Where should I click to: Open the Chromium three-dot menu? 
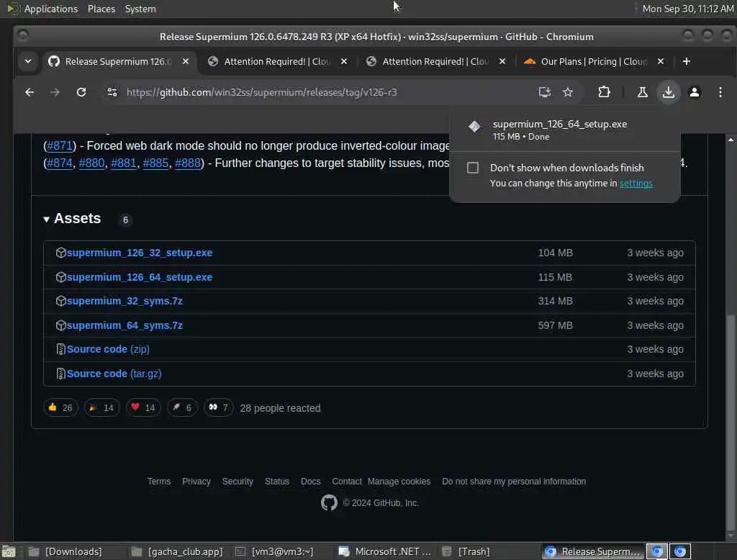pos(720,92)
